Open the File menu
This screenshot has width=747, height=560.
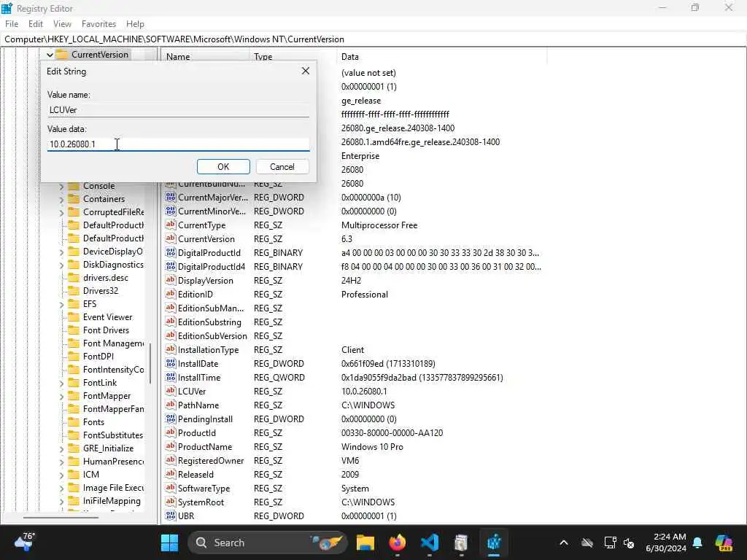(x=12, y=24)
